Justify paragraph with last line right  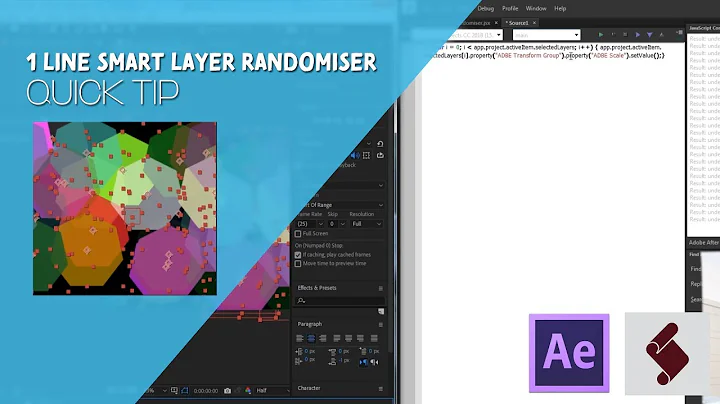[360, 339]
